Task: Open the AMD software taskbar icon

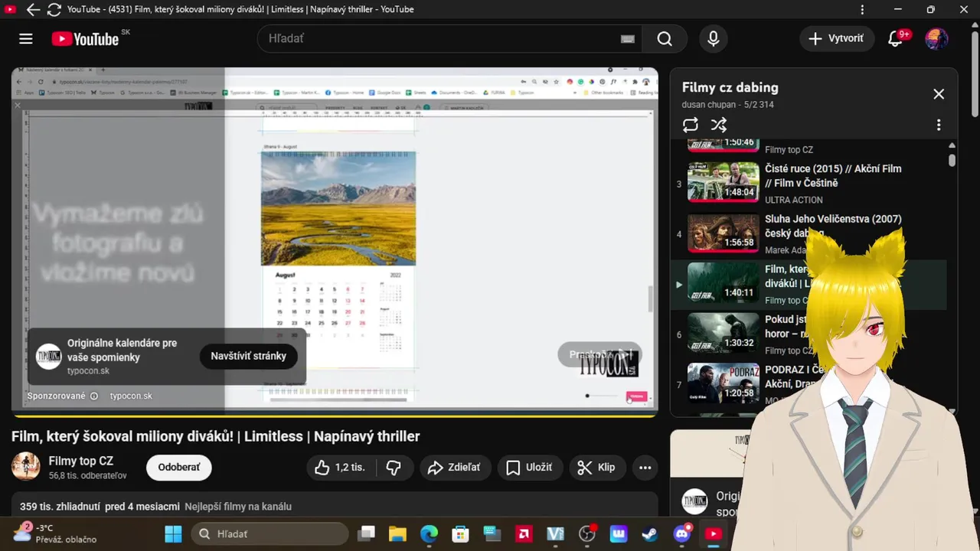Action: (x=524, y=533)
